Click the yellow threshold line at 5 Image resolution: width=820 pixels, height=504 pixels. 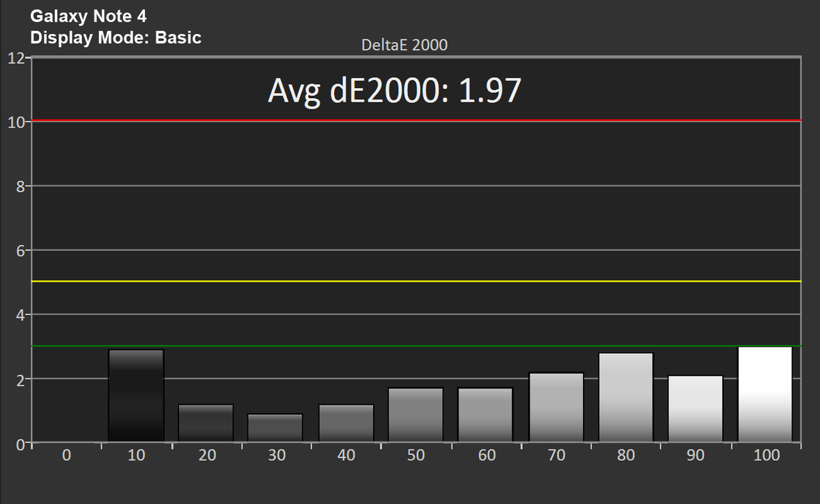point(415,281)
